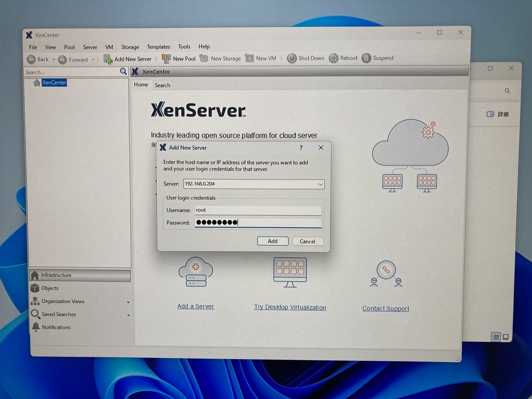Switch to the Home tab
The width and height of the screenshot is (532, 399).
[141, 85]
